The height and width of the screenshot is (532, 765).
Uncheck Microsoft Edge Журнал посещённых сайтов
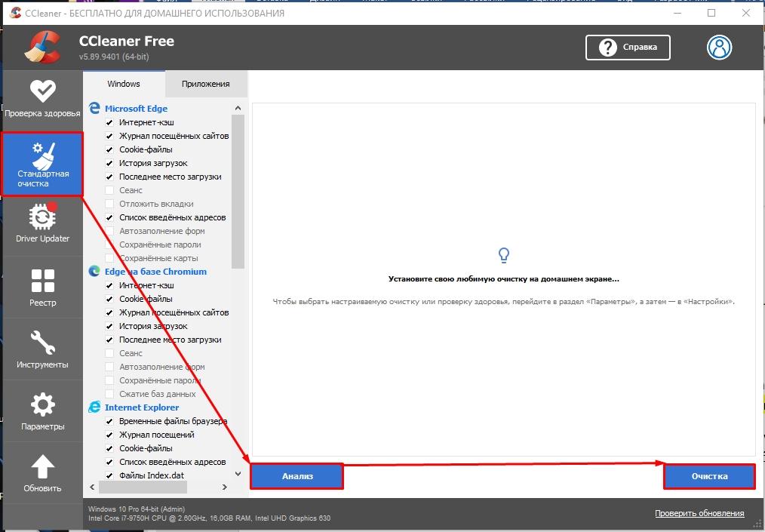tap(109, 136)
